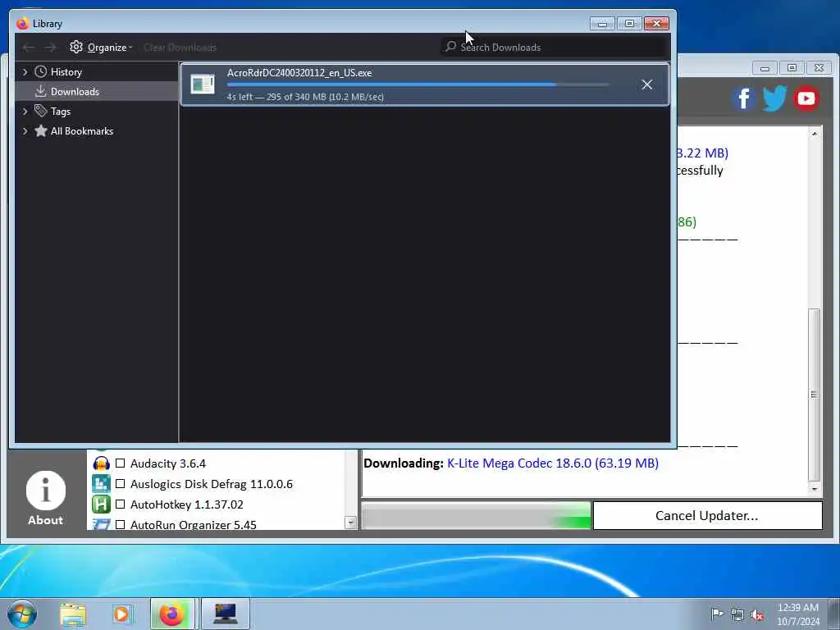Minimize the updater background window
The height and width of the screenshot is (630, 840).
click(x=765, y=68)
